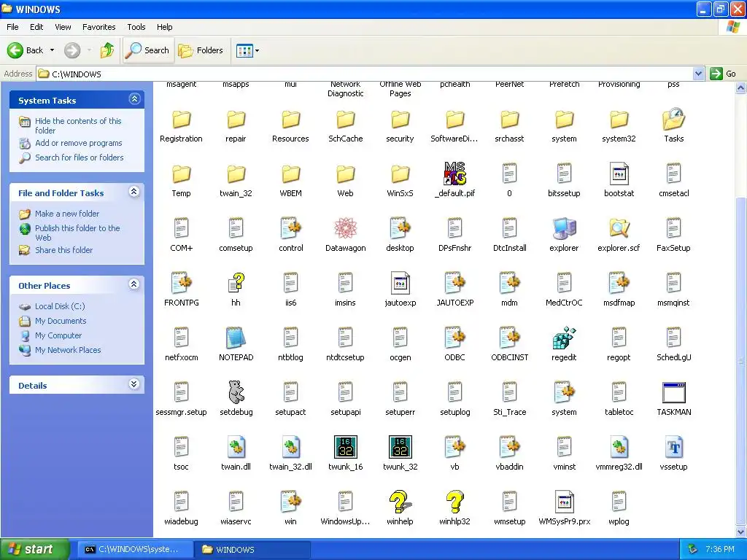Image resolution: width=747 pixels, height=560 pixels.
Task: Select the FRONTPG settings icon
Action: (x=181, y=283)
